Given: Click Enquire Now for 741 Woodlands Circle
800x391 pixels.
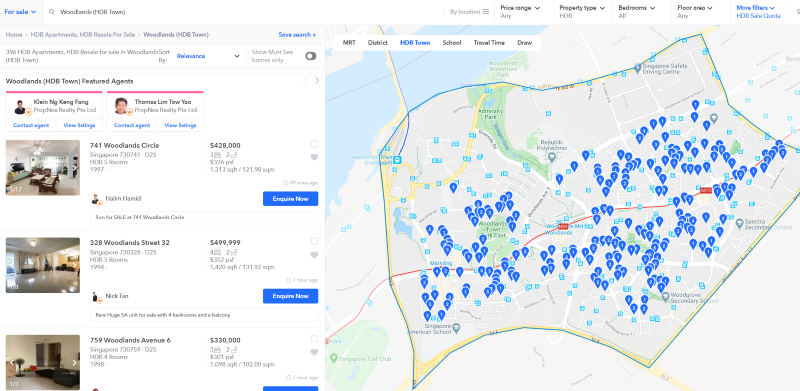Looking at the screenshot, I should pyautogui.click(x=290, y=199).
